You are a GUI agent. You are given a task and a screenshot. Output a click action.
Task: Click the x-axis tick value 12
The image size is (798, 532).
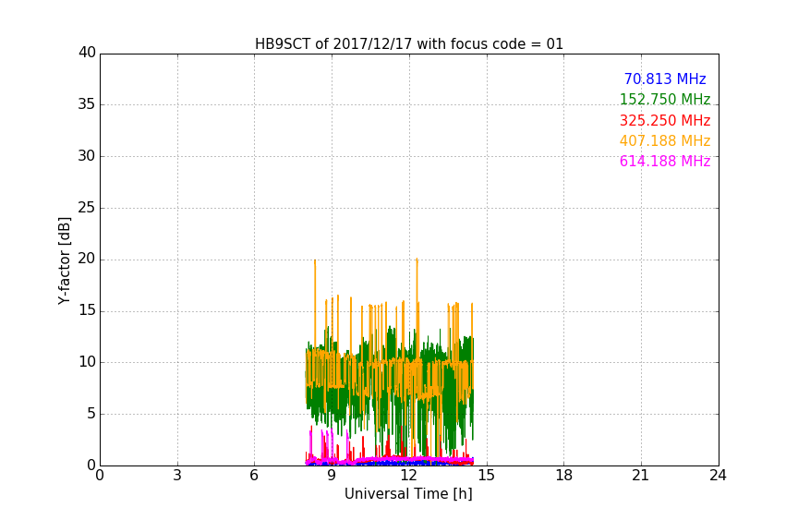point(409,476)
